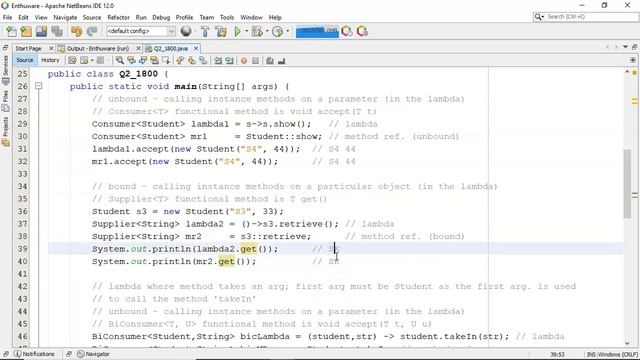Click Shift Line Left icon
This screenshot has width=640, height=360.
pos(218,60)
